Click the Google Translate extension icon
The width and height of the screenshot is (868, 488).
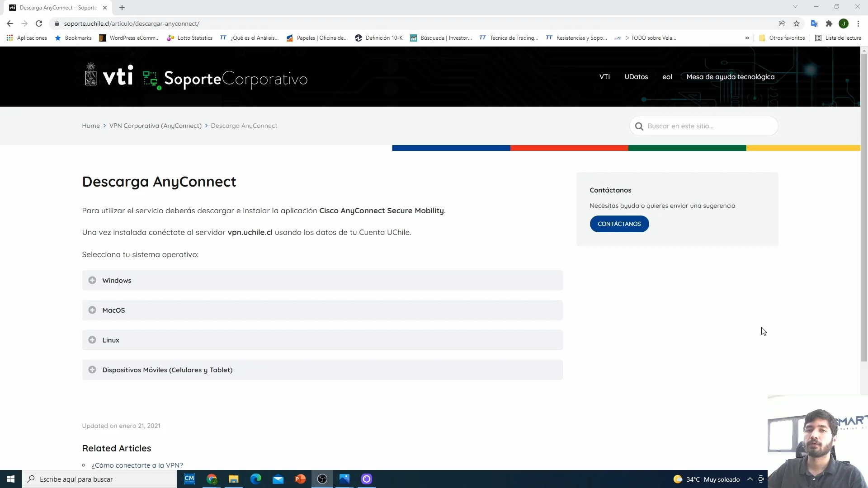[x=814, y=23]
